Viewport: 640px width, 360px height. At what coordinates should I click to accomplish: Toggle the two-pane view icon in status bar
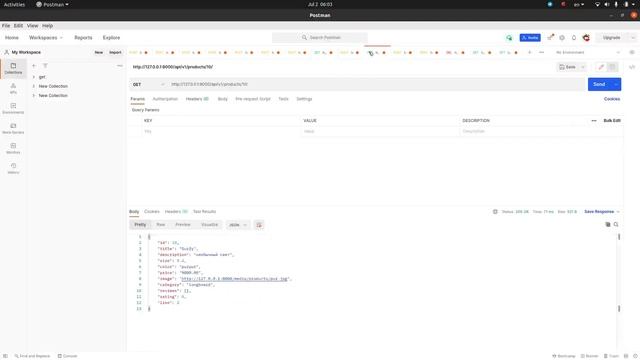point(626,356)
